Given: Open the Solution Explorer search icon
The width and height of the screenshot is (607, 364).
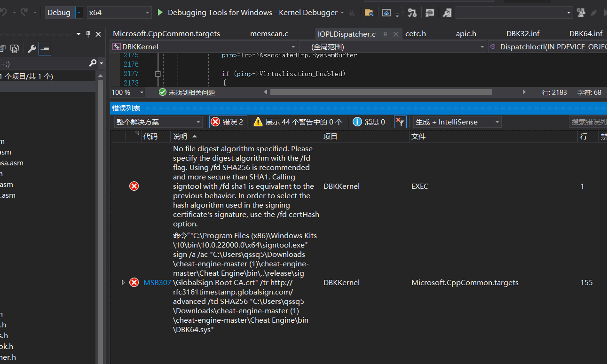Looking at the screenshot, I should [x=94, y=62].
